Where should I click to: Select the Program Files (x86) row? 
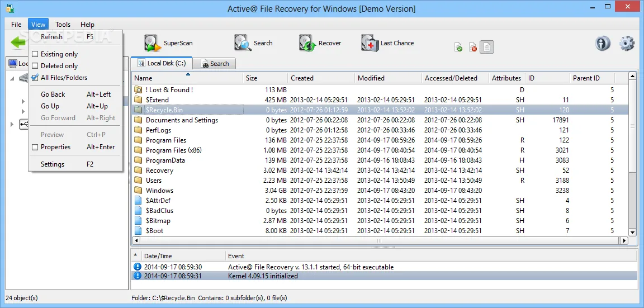(380, 150)
